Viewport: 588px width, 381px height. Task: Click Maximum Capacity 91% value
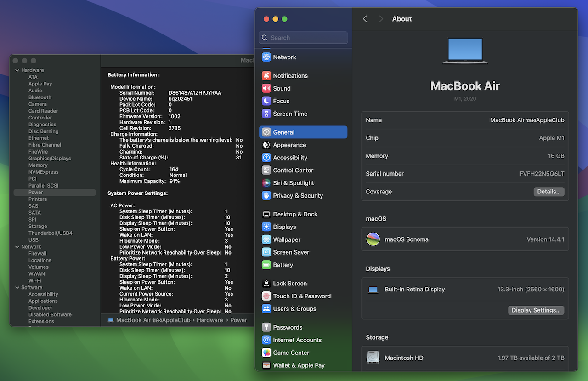174,181
